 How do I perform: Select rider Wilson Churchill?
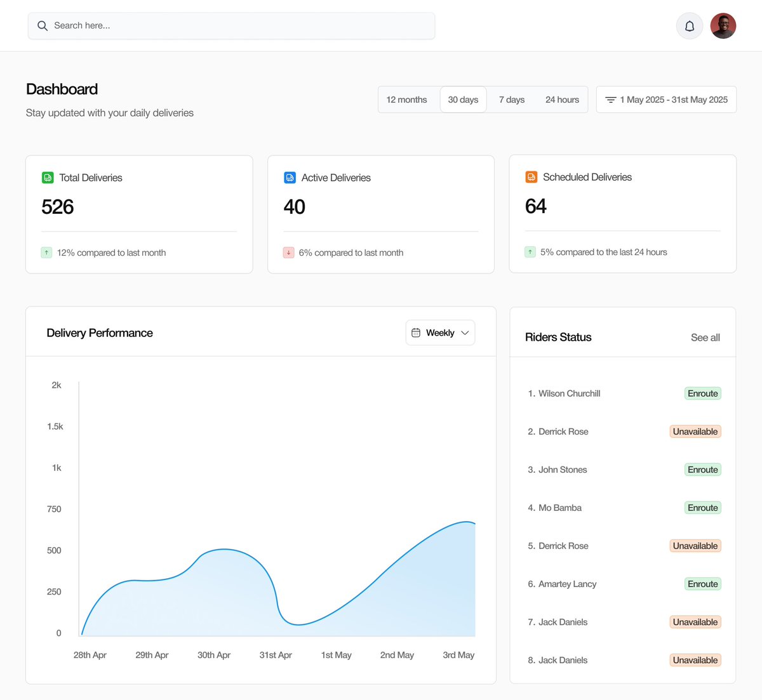tap(564, 393)
